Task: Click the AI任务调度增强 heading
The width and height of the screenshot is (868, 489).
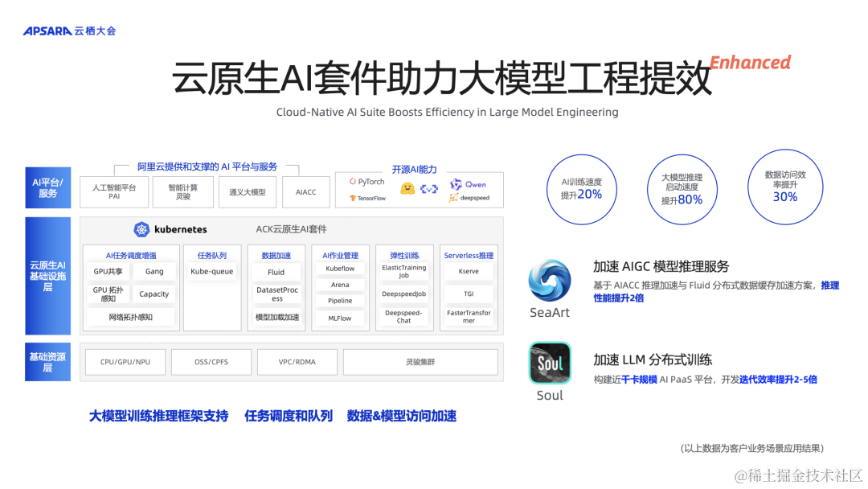Action: click(131, 255)
